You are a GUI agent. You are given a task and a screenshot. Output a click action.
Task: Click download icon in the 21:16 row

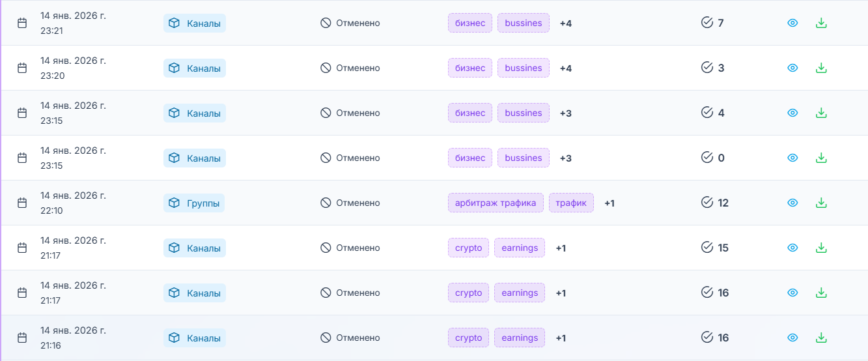(821, 338)
